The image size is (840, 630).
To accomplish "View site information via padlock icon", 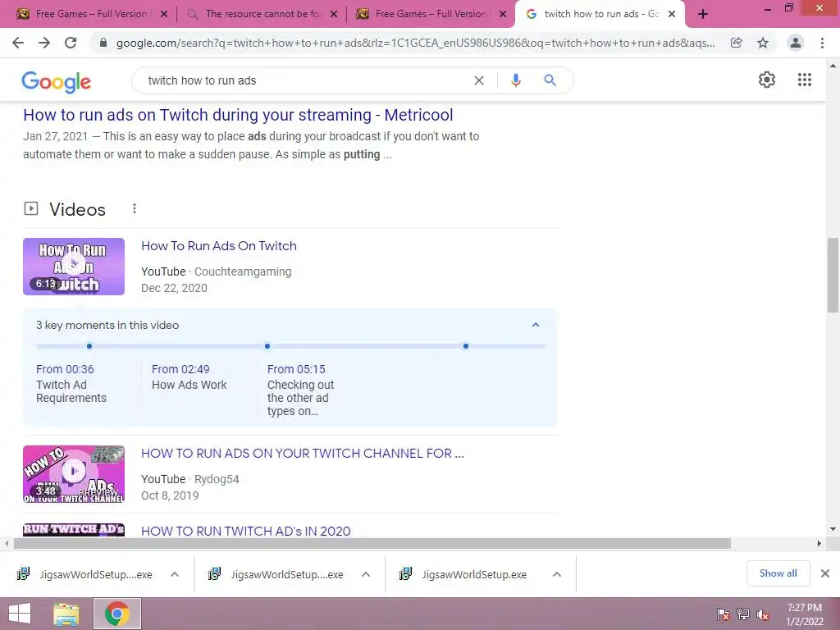I will tap(103, 43).
